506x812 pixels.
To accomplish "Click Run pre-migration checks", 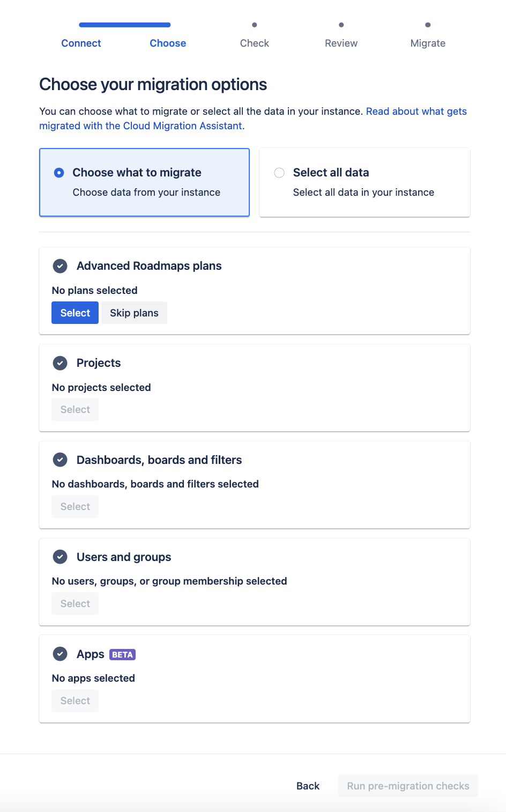I will (408, 786).
